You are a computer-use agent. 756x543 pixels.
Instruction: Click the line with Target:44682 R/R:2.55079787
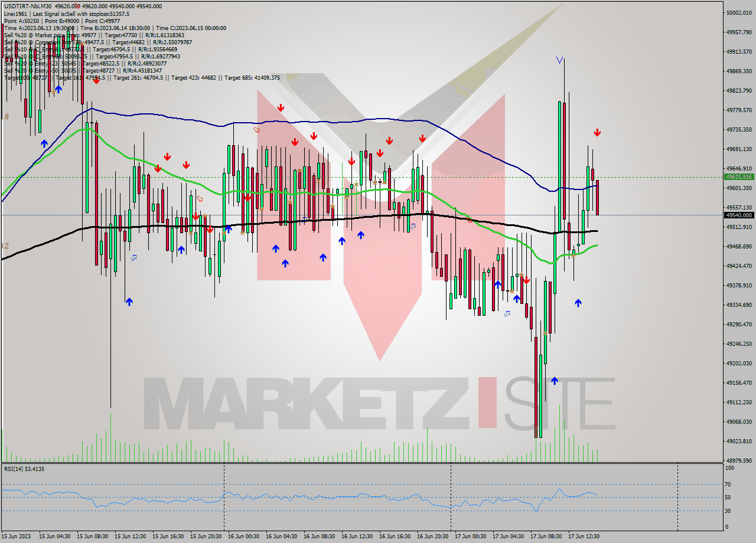[x=97, y=42]
